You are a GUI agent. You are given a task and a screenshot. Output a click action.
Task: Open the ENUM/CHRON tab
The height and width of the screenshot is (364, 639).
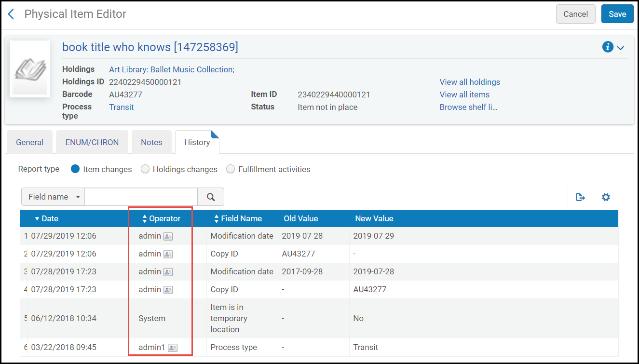pos(92,142)
